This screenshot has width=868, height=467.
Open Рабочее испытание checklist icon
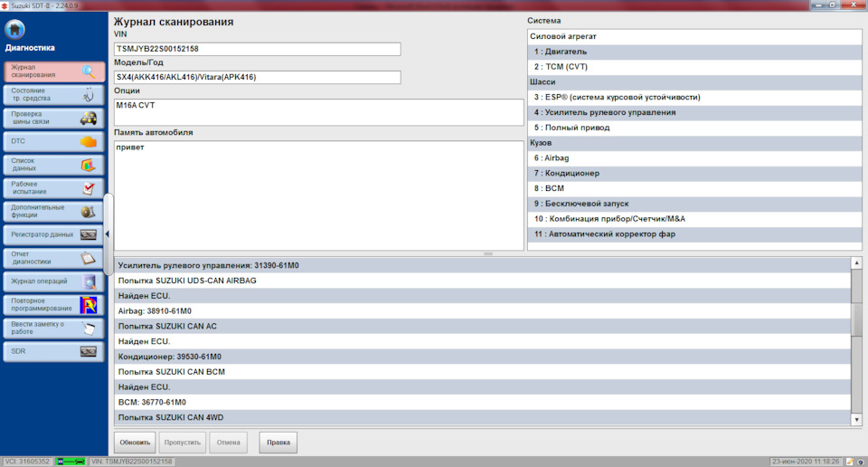89,188
